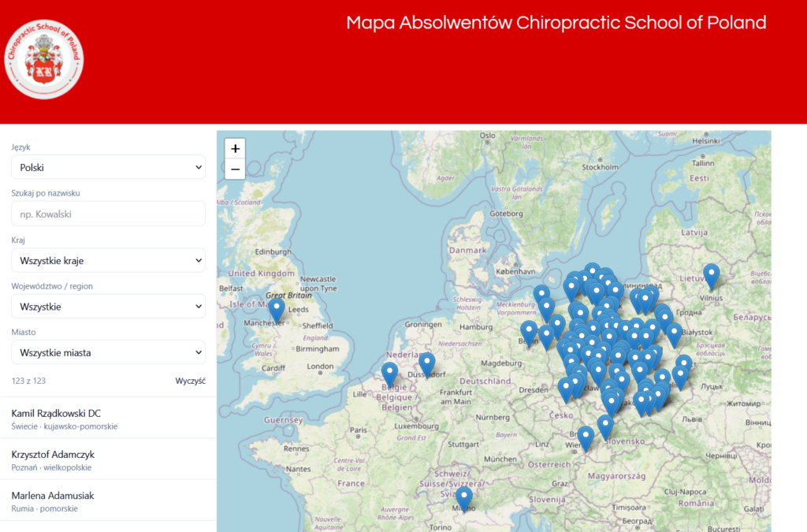Select the map pin near Düsseldorf
Image resolution: width=807 pixels, height=532 pixels.
[x=426, y=365]
